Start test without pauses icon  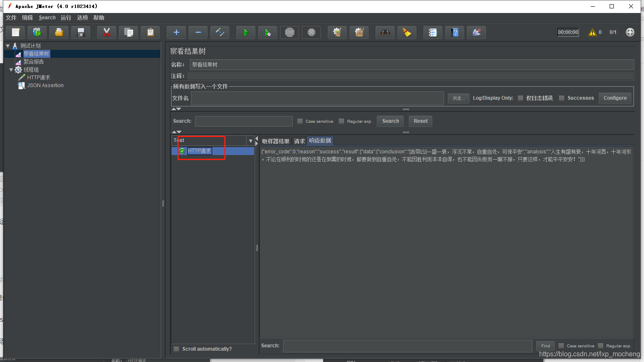tap(267, 32)
